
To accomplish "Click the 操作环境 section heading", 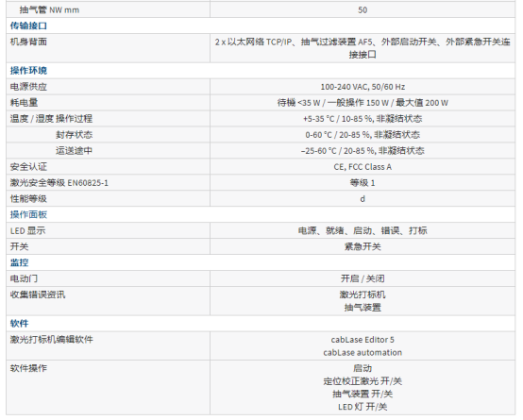I will pyautogui.click(x=28, y=71).
